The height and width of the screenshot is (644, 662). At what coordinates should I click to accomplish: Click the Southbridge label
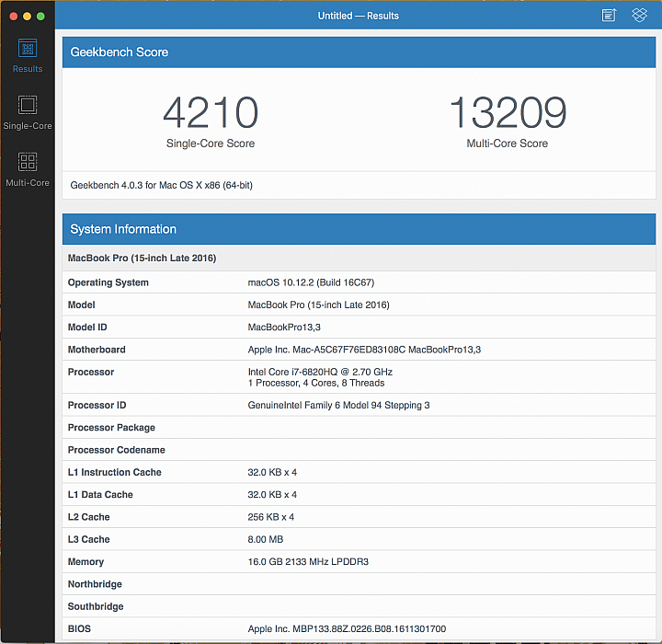pyautogui.click(x=96, y=606)
